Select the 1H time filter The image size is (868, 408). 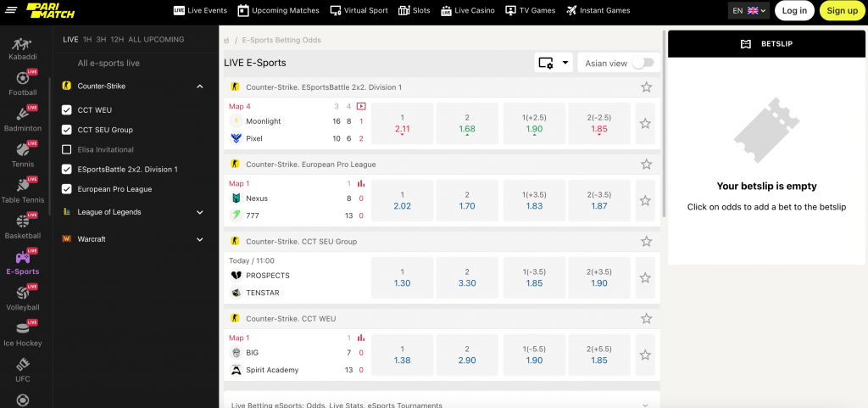pos(87,39)
